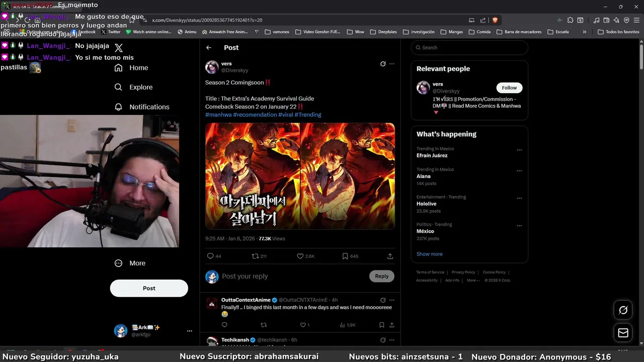Open Explore in X sidebar
Image resolution: width=644 pixels, height=362 pixels.
(133, 87)
